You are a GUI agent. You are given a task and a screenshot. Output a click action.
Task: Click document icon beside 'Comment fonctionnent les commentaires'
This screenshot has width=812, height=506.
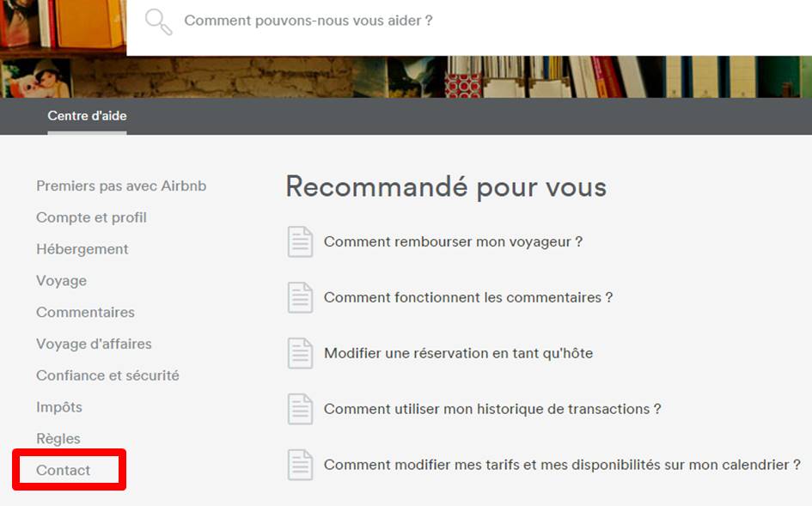300,297
